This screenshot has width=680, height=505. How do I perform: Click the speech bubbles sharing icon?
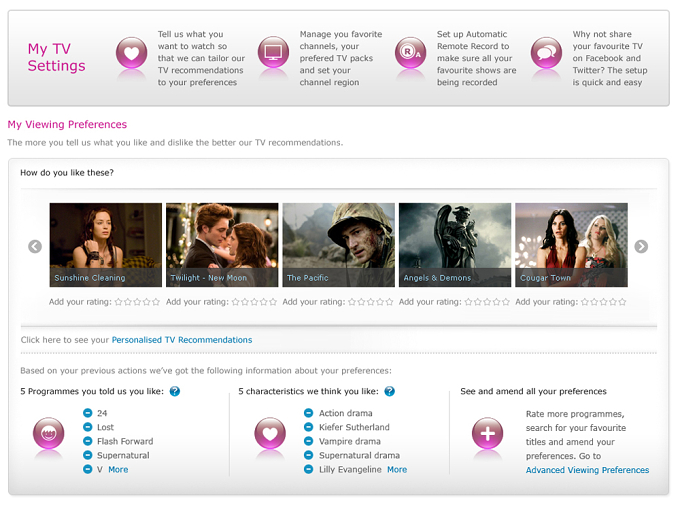pos(546,52)
